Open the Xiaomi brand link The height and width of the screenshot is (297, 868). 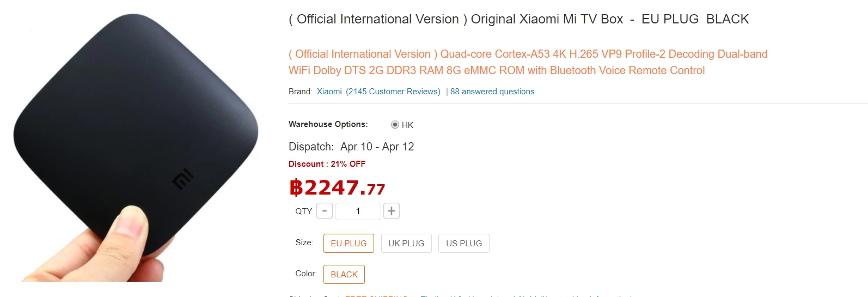[329, 92]
